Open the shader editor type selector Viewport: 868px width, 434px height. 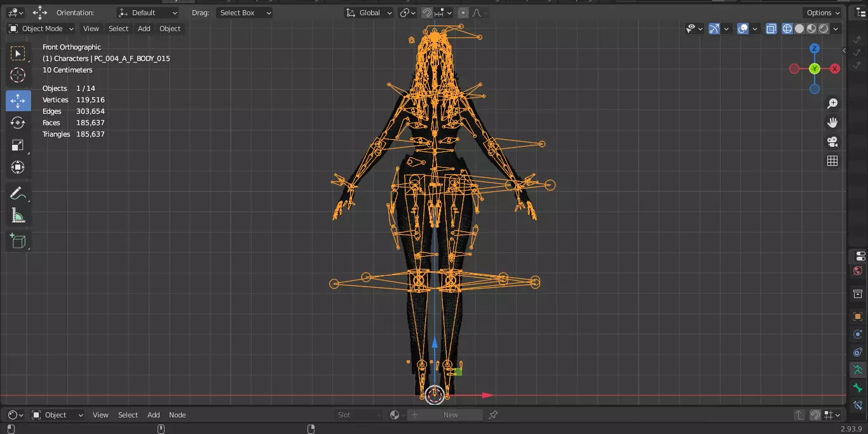tap(16, 415)
